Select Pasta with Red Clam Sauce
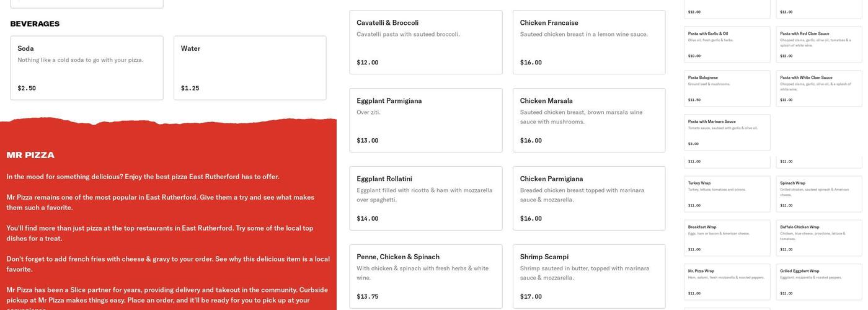 819,45
